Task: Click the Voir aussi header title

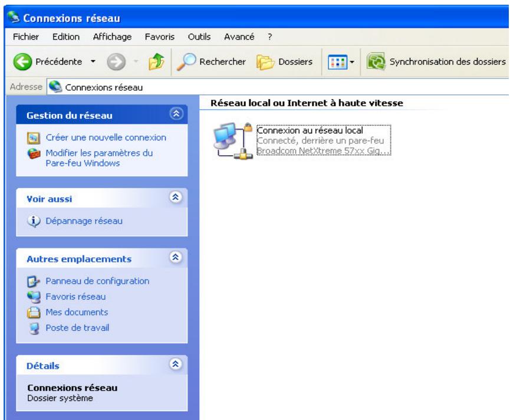Action: pos(49,199)
